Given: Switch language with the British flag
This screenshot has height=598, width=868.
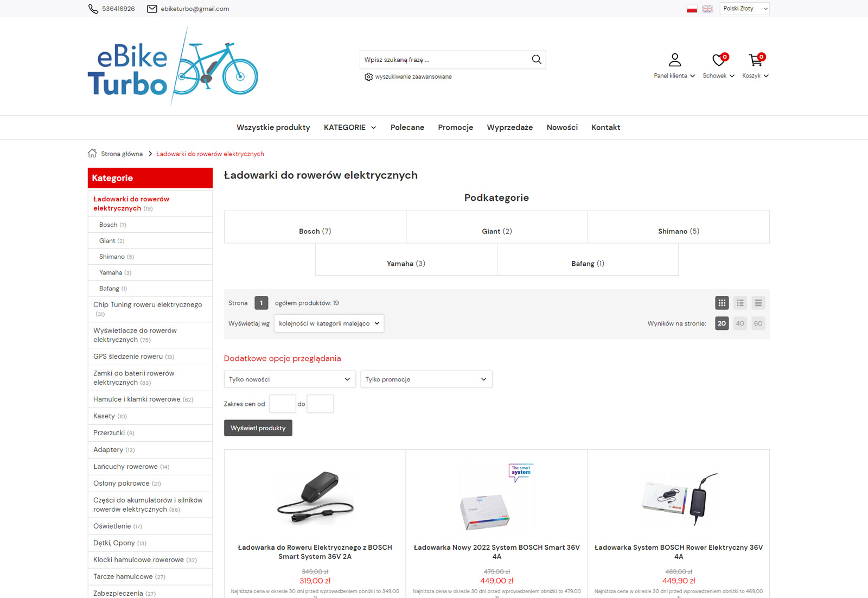Looking at the screenshot, I should [x=707, y=9].
